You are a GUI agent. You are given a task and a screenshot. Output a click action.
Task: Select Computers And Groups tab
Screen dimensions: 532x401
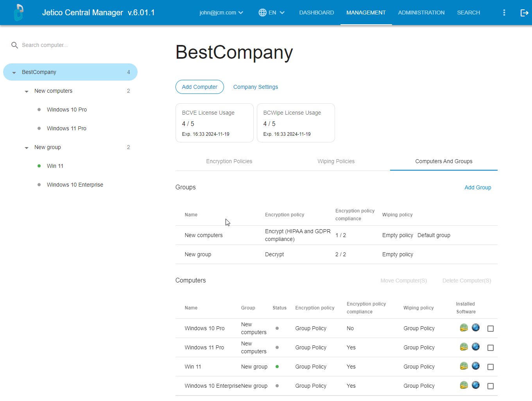coord(444,161)
